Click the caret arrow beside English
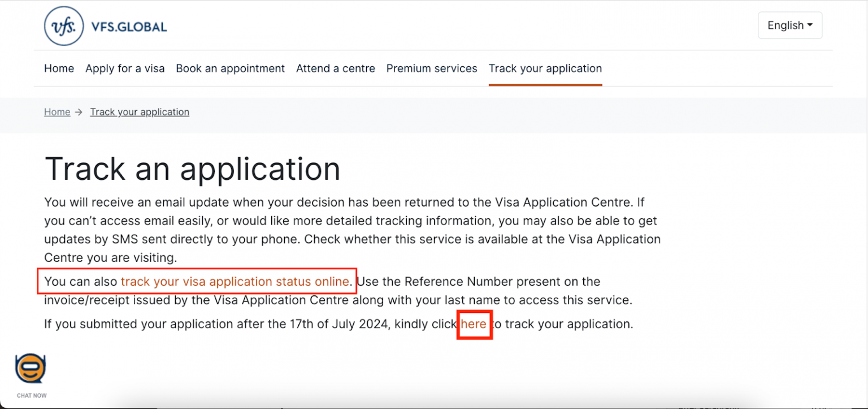 coord(810,25)
